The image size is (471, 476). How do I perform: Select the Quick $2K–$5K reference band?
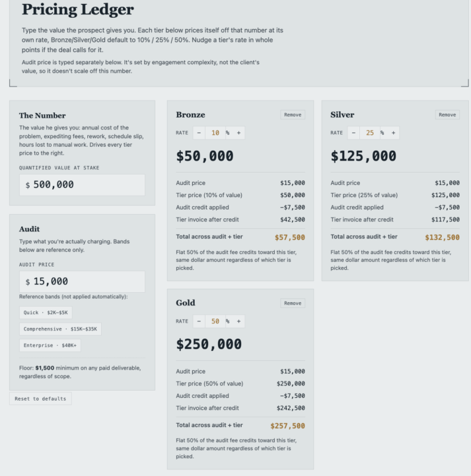pos(46,313)
